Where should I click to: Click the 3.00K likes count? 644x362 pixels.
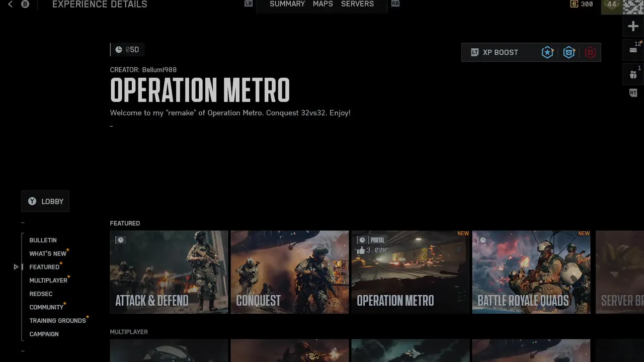(376, 250)
